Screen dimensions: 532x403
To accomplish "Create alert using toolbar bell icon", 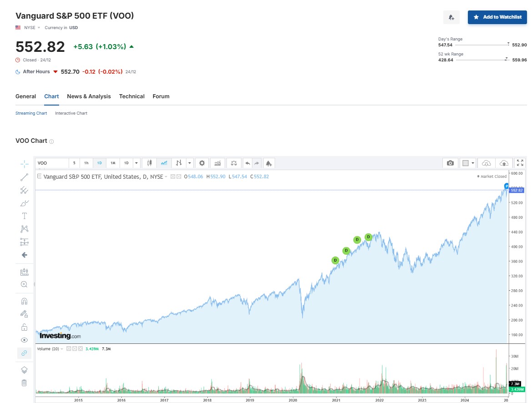I will tap(269, 163).
